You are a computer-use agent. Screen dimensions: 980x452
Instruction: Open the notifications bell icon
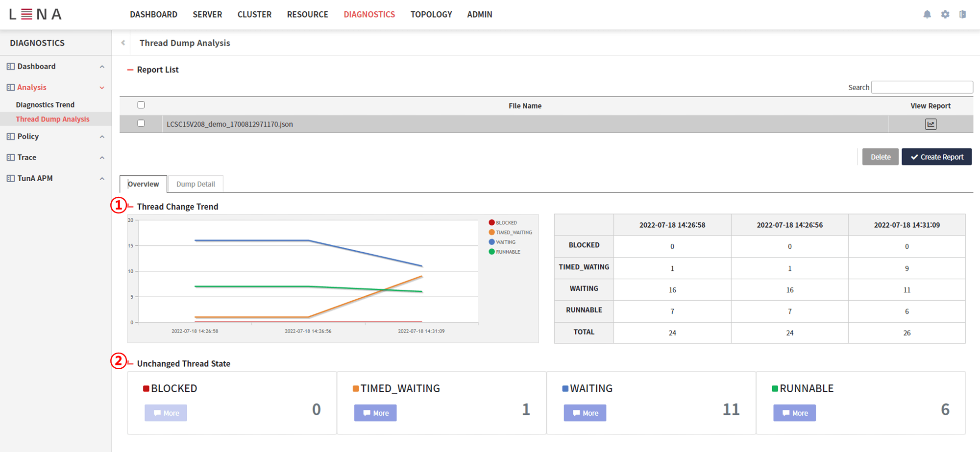click(x=927, y=14)
